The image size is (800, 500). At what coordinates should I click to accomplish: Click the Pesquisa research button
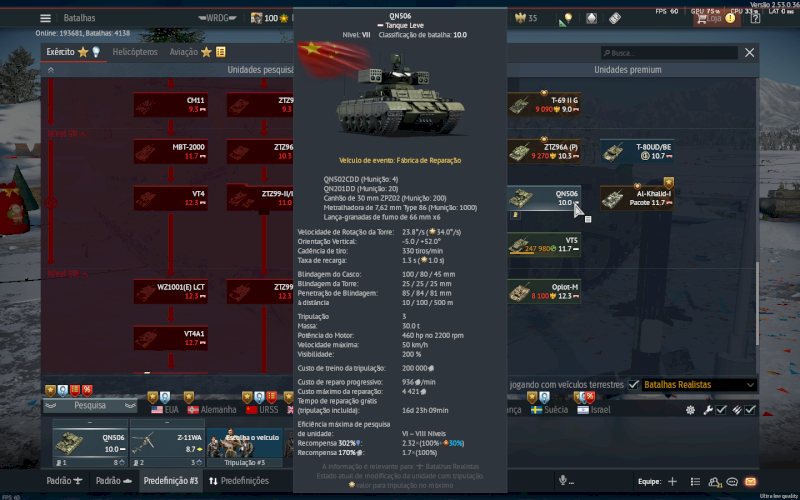pos(90,406)
